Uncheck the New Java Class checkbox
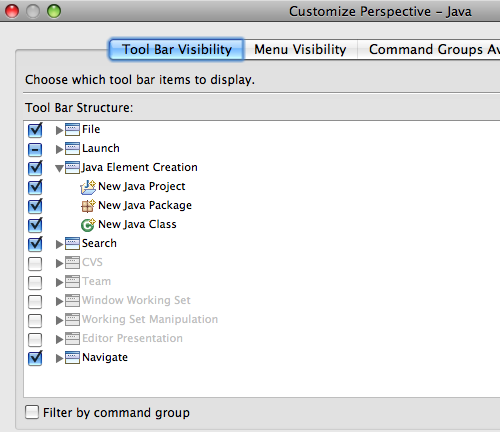The image size is (500, 432). pyautogui.click(x=35, y=225)
